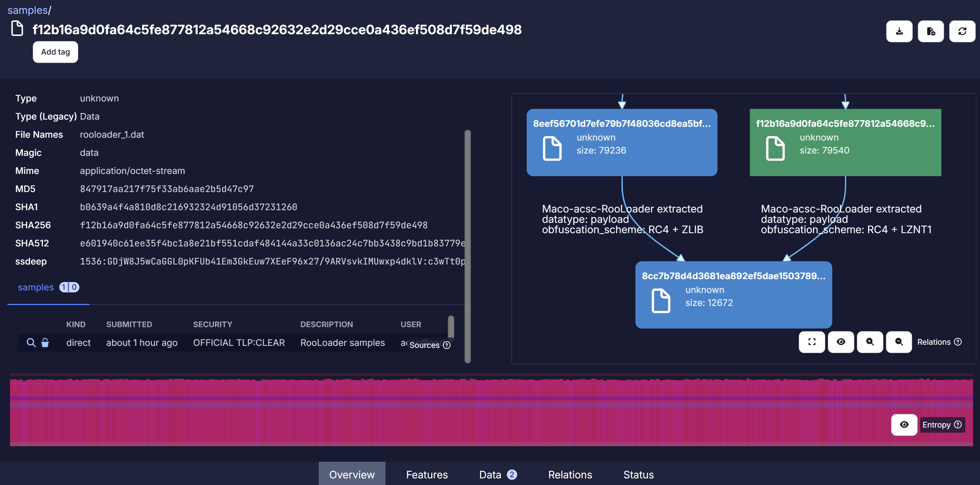The width and height of the screenshot is (980, 485).
Task: Toggle node visibility with the graph eye icon
Action: pos(841,342)
